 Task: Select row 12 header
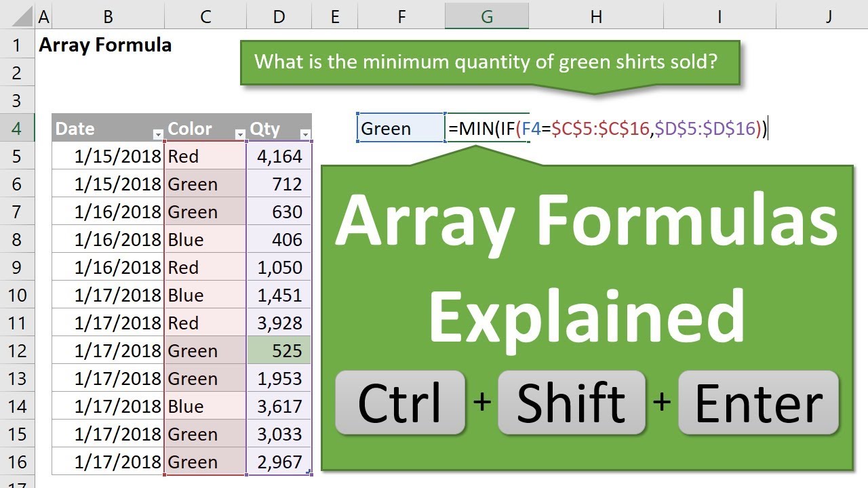point(17,350)
